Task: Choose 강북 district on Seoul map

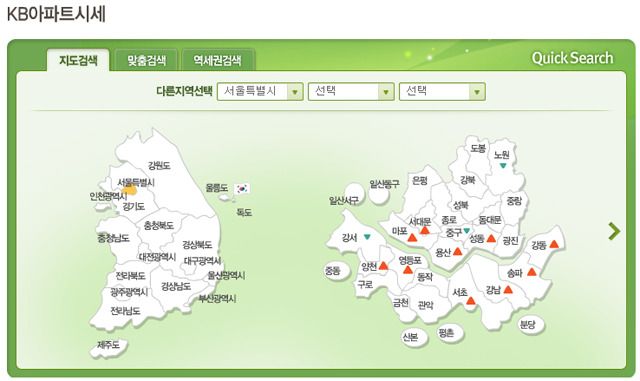Action: pyautogui.click(x=468, y=180)
